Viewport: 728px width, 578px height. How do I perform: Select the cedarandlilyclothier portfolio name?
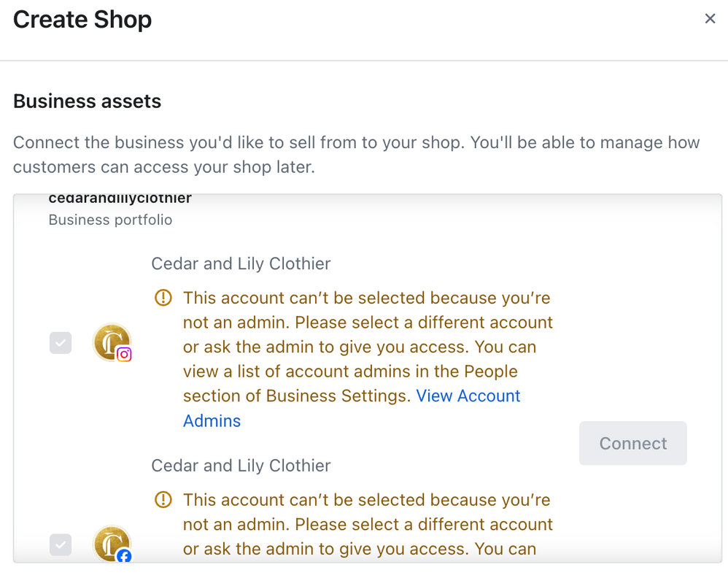[x=120, y=199]
